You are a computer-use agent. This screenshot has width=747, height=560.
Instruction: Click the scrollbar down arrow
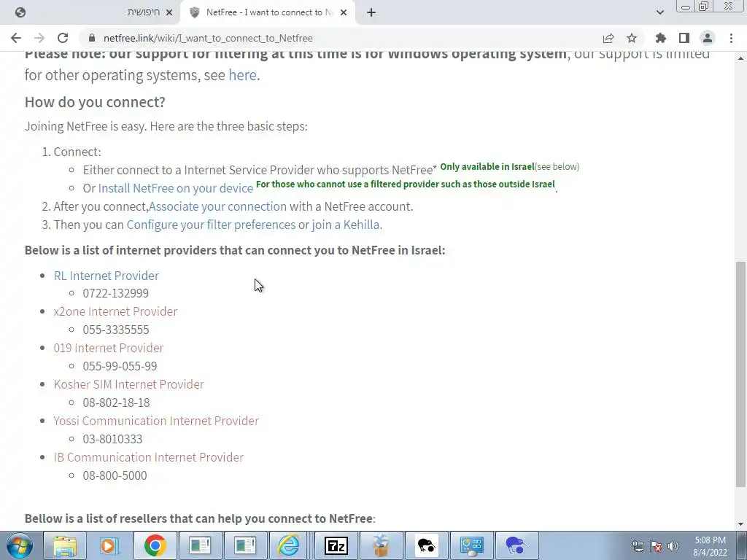pos(741,524)
